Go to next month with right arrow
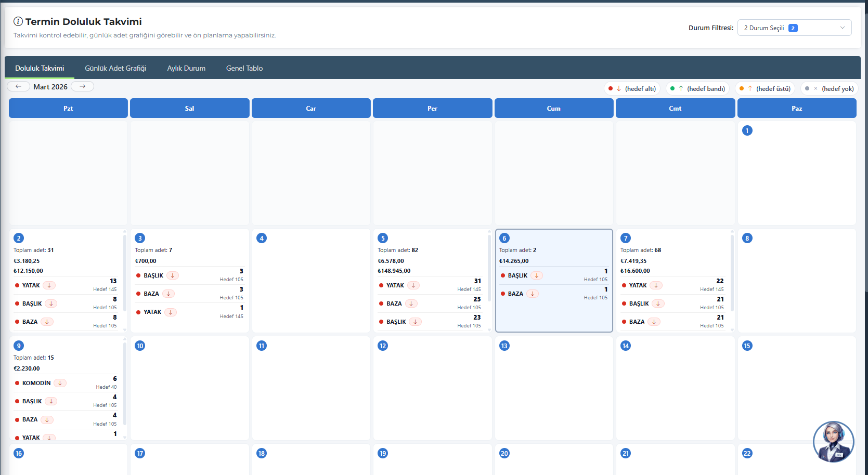The image size is (868, 475). 82,86
